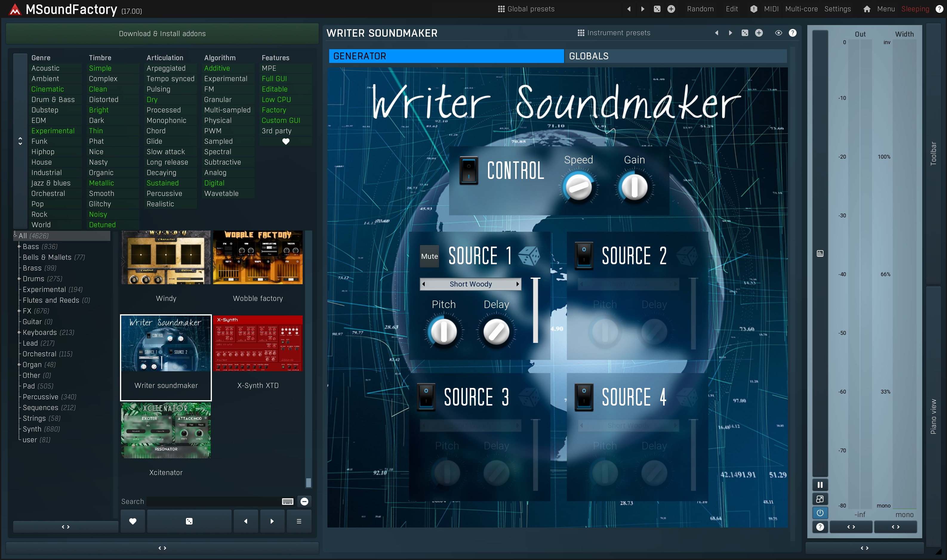947x560 pixels.
Task: Expand the Keyboards category in tree
Action: tap(19, 332)
